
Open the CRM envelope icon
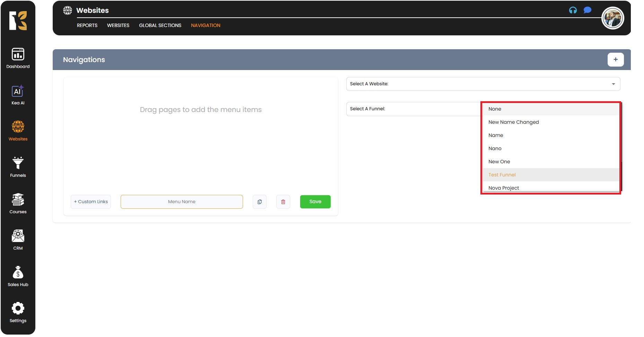(18, 236)
